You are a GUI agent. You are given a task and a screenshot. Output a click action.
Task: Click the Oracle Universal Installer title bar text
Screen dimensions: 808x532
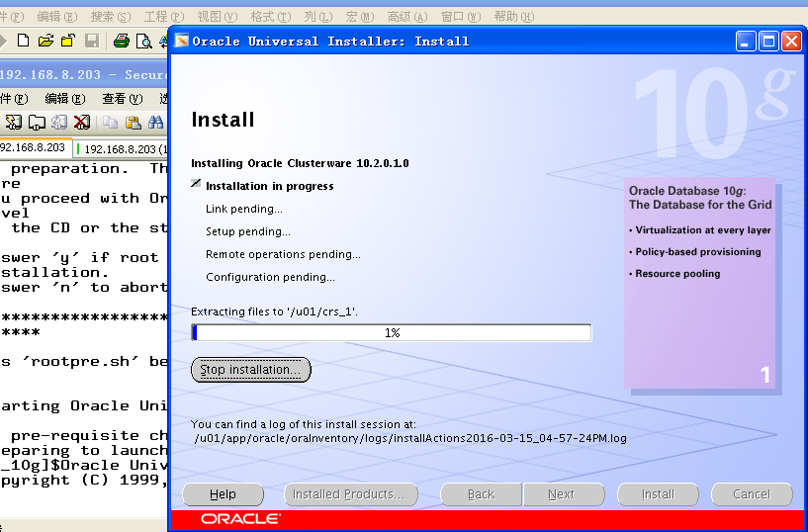pyautogui.click(x=330, y=42)
